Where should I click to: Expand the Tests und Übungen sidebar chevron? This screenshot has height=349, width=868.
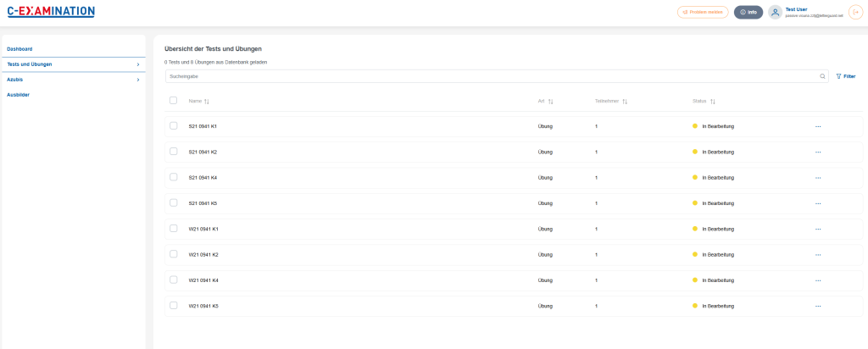tap(137, 64)
